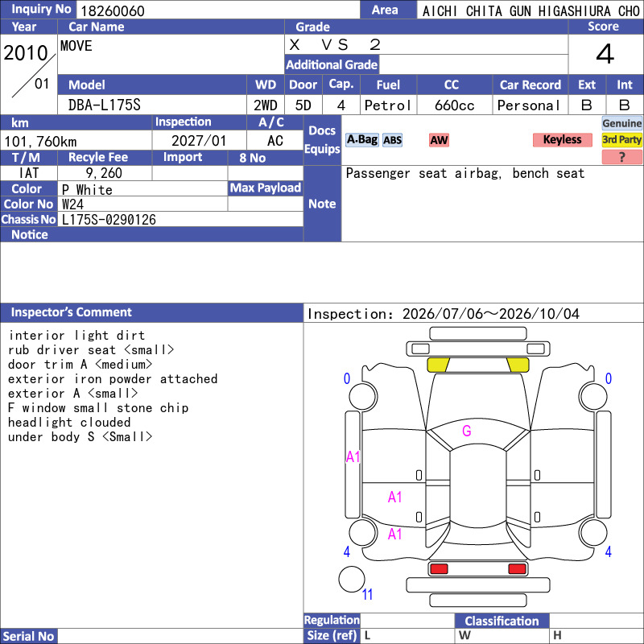Click the 5D door value
Image resolution: width=644 pixels, height=644 pixels.
pos(303,105)
